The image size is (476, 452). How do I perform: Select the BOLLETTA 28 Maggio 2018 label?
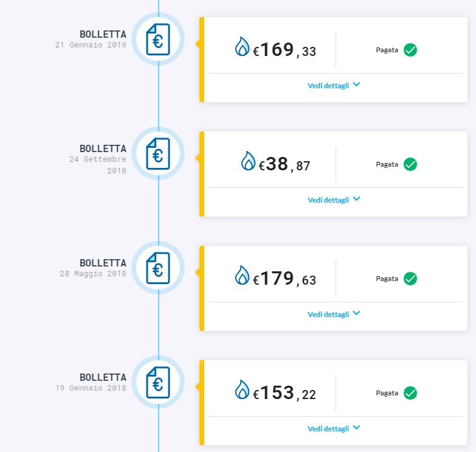point(93,268)
